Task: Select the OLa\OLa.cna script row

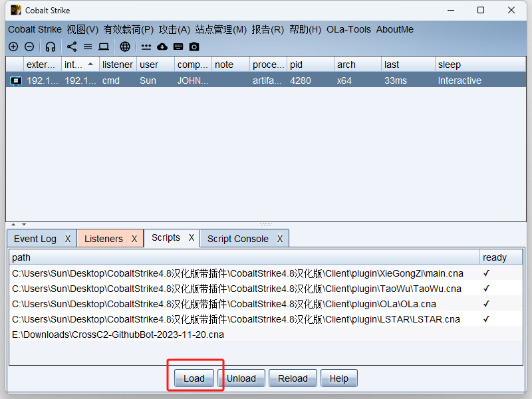Action: (266, 304)
